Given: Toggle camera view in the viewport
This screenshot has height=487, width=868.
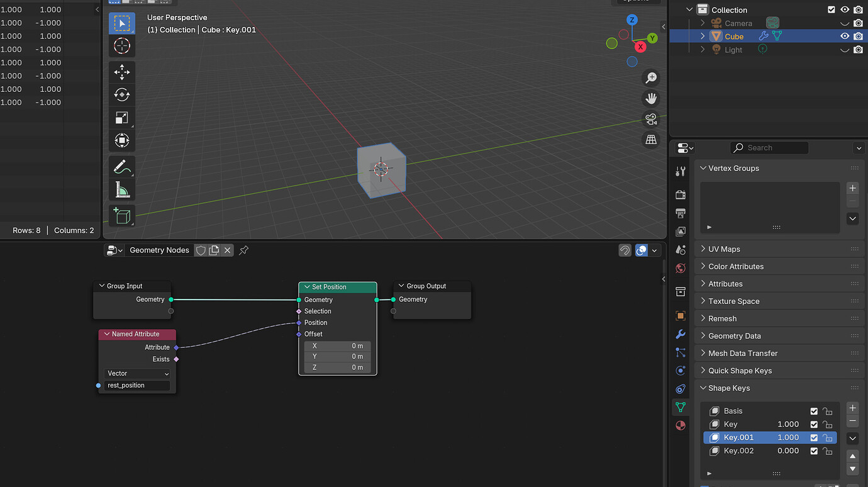Looking at the screenshot, I should click(651, 119).
